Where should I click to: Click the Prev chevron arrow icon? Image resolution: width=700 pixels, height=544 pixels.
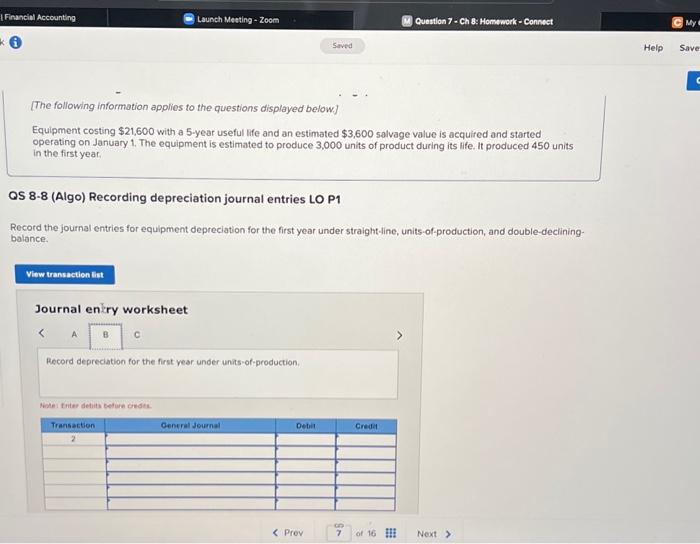(x=275, y=532)
